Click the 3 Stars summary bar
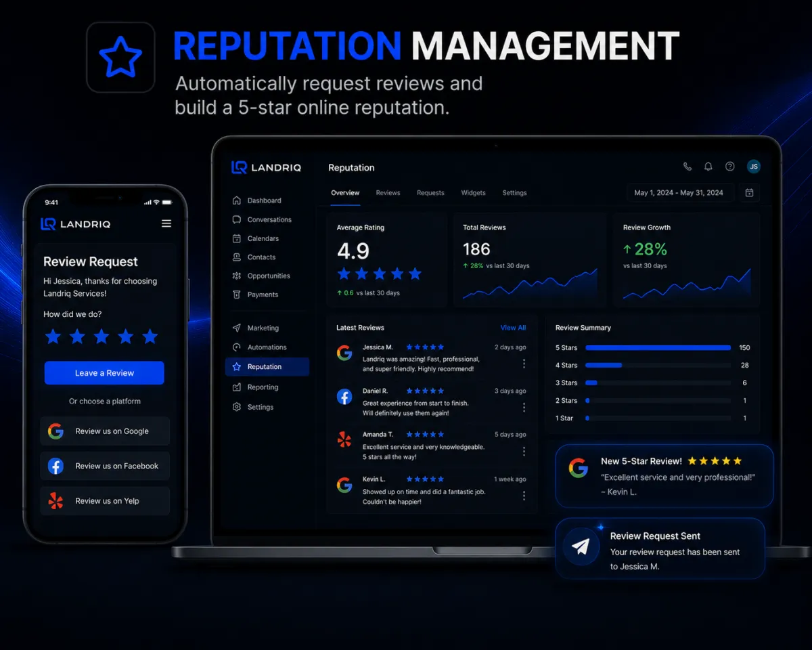The image size is (812, 650). [658, 383]
